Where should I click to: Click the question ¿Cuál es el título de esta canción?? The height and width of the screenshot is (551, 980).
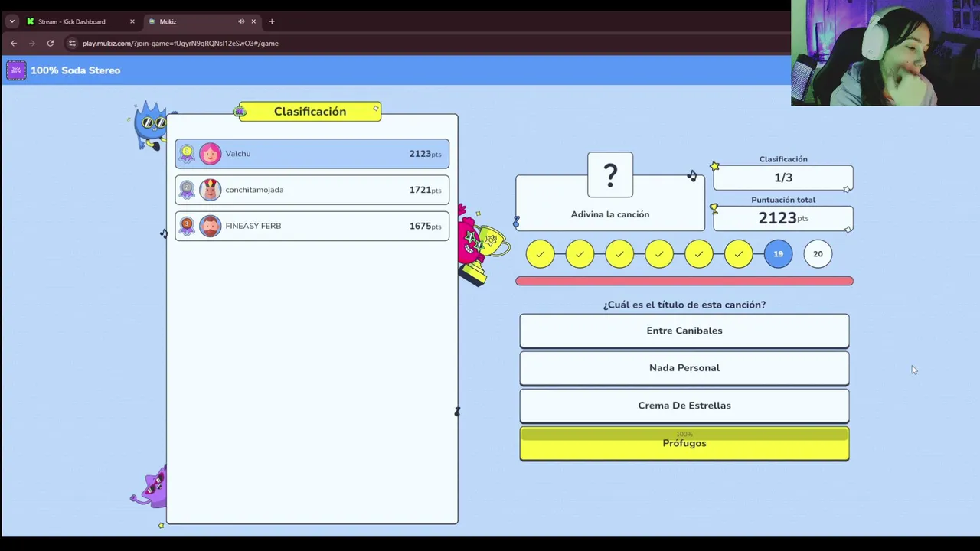pos(684,305)
